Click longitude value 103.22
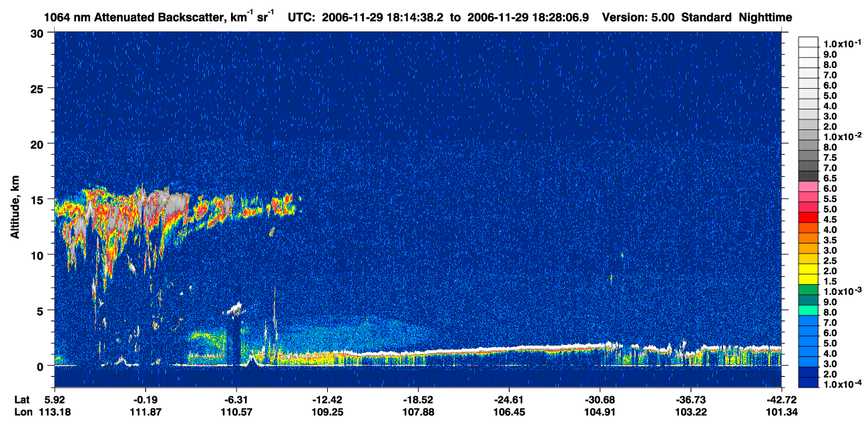This screenshot has width=868, height=445. tap(691, 412)
